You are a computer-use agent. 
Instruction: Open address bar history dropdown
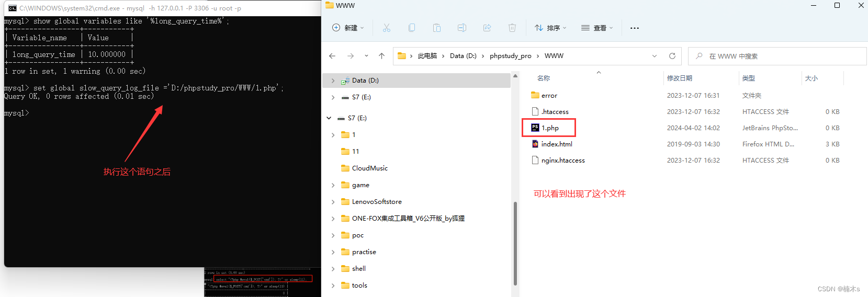pyautogui.click(x=655, y=56)
